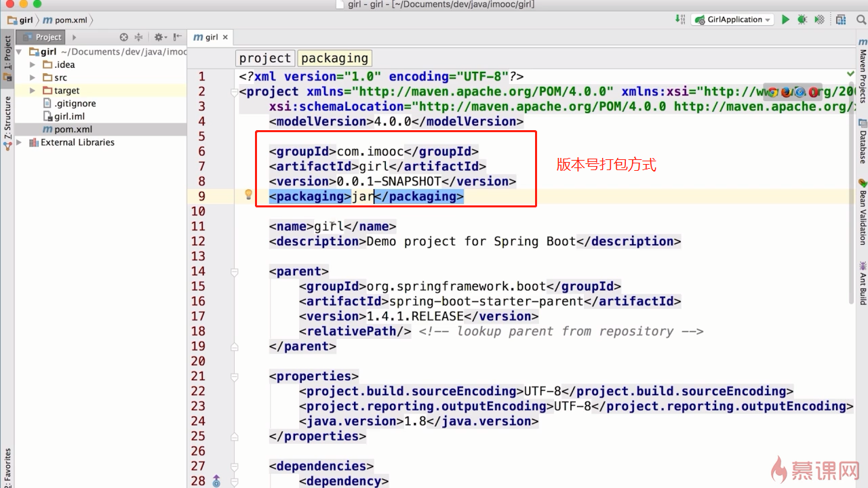Click the gutter icon on line 28
This screenshot has width=868, height=488.
point(216,481)
